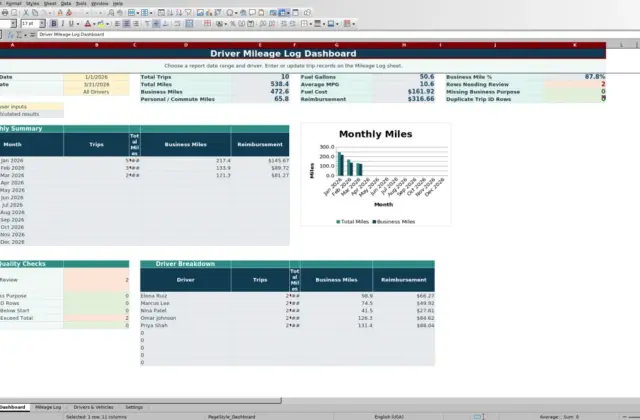Image resolution: width=640 pixels, height=420 pixels.
Task: Click the Split Window icon
Action: pyautogui.click(x=295, y=13)
